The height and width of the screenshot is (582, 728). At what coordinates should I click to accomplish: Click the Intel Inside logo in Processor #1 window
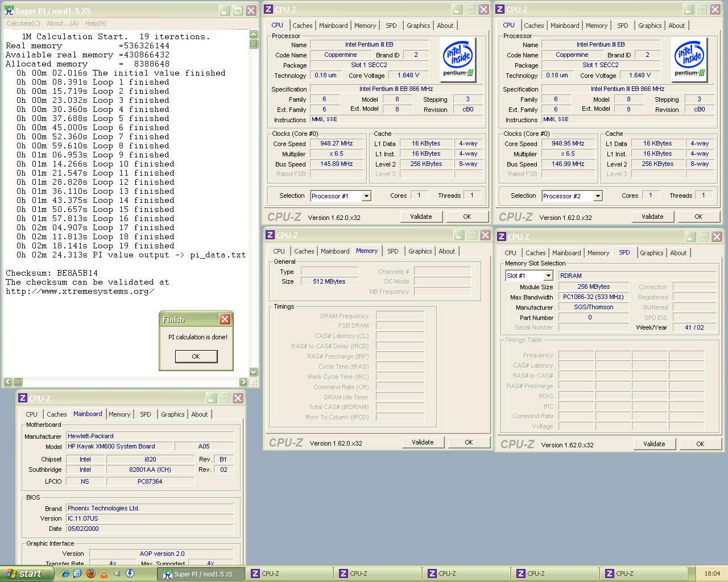point(458,60)
